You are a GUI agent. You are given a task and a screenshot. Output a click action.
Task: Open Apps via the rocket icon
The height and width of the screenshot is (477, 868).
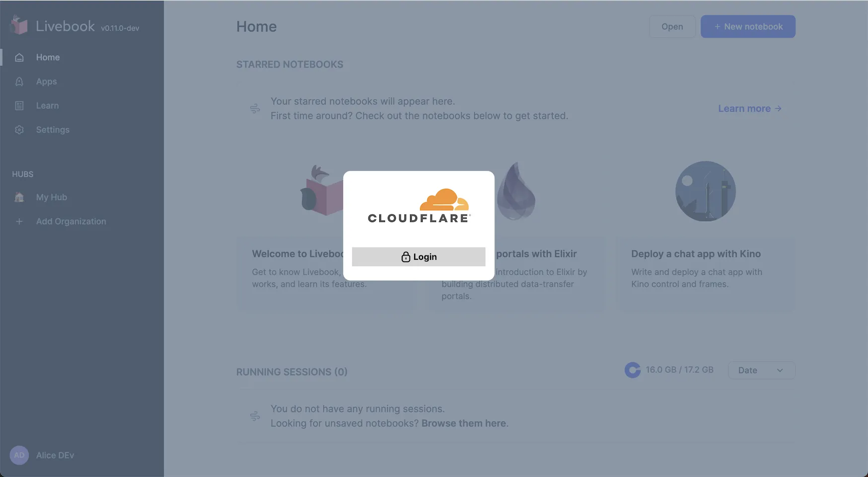click(19, 81)
